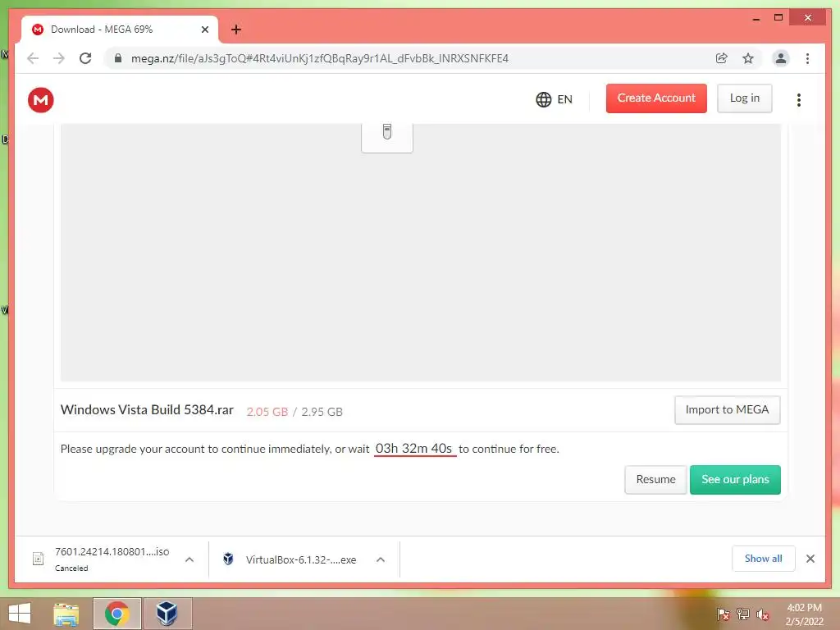The height and width of the screenshot is (630, 840).
Task: Click the mega.nz address bar URL
Action: tap(320, 58)
